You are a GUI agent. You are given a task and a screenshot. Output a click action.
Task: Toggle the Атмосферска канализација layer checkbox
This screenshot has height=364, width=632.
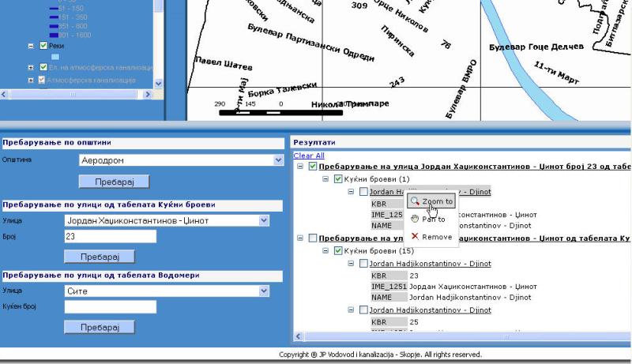pos(42,80)
